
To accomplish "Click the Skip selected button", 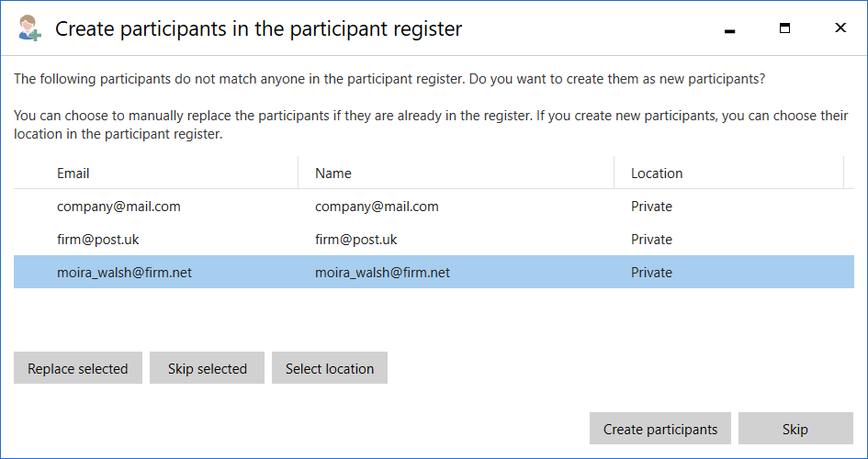I will 207,368.
